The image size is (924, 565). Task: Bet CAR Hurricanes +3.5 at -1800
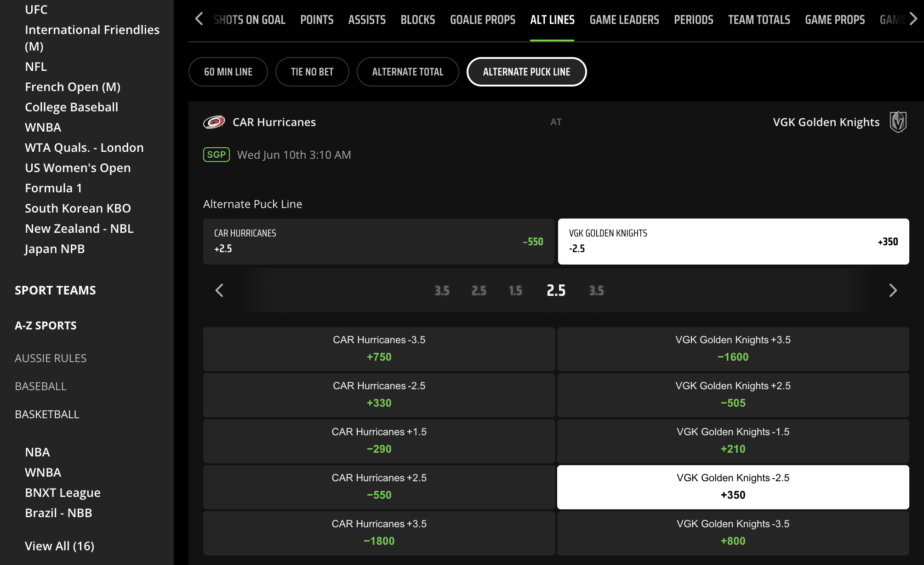click(379, 533)
